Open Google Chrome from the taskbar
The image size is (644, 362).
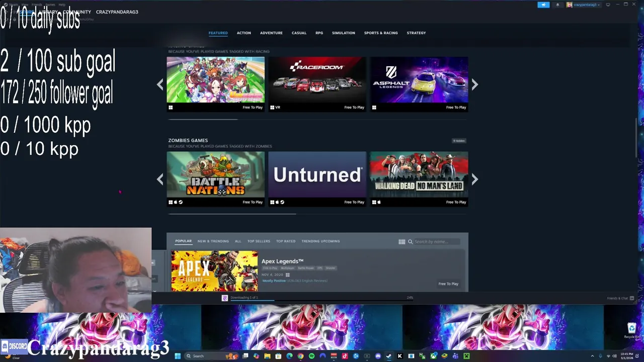pyautogui.click(x=300, y=356)
